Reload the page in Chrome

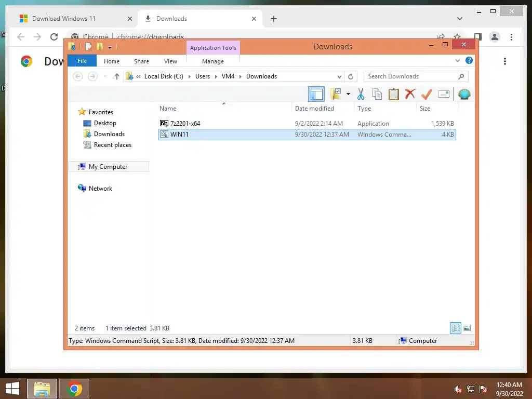(54, 37)
